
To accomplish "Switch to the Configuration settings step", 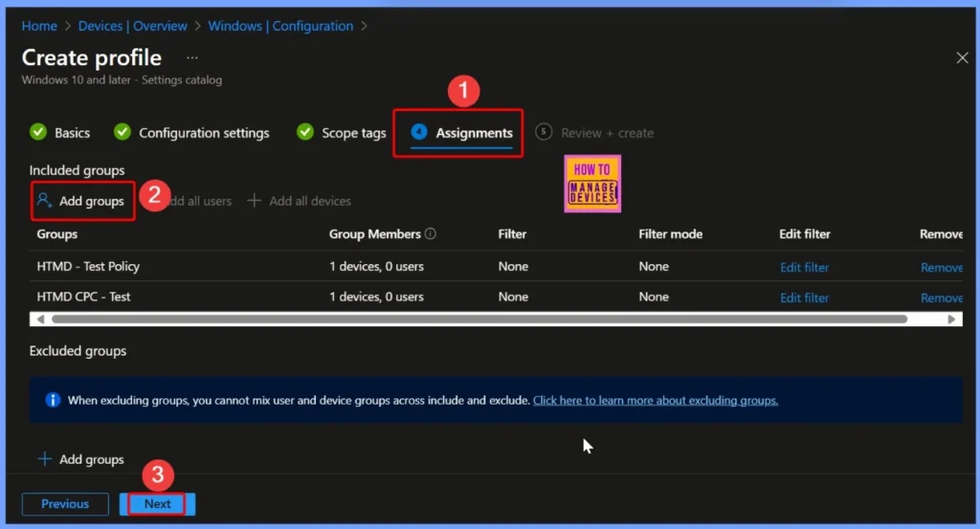I will (x=203, y=133).
